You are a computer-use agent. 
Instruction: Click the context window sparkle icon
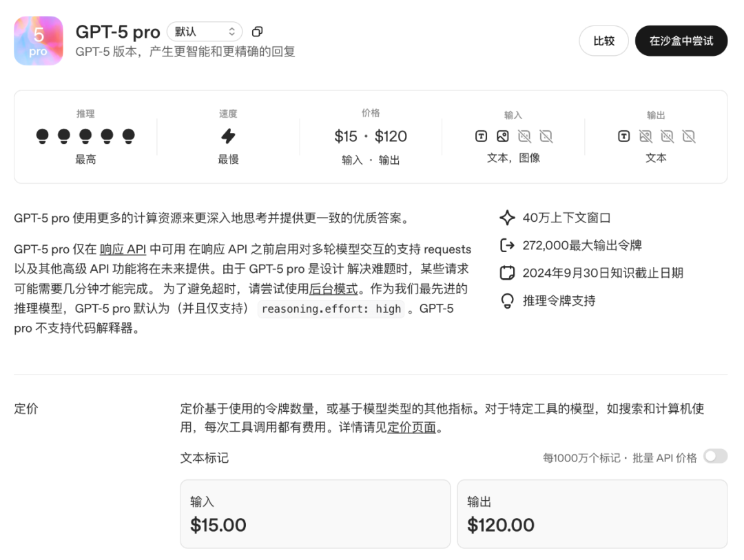507,218
